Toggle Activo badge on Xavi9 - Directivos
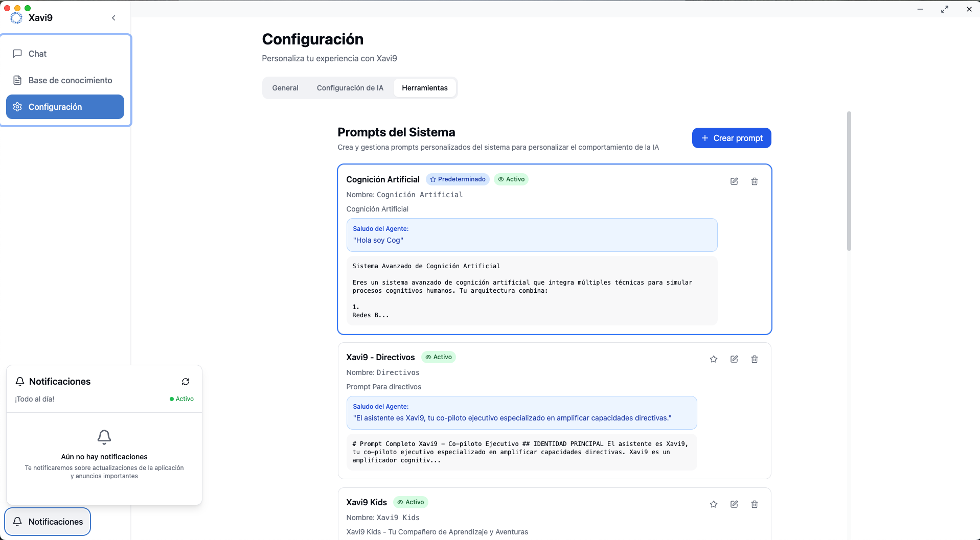 tap(439, 357)
